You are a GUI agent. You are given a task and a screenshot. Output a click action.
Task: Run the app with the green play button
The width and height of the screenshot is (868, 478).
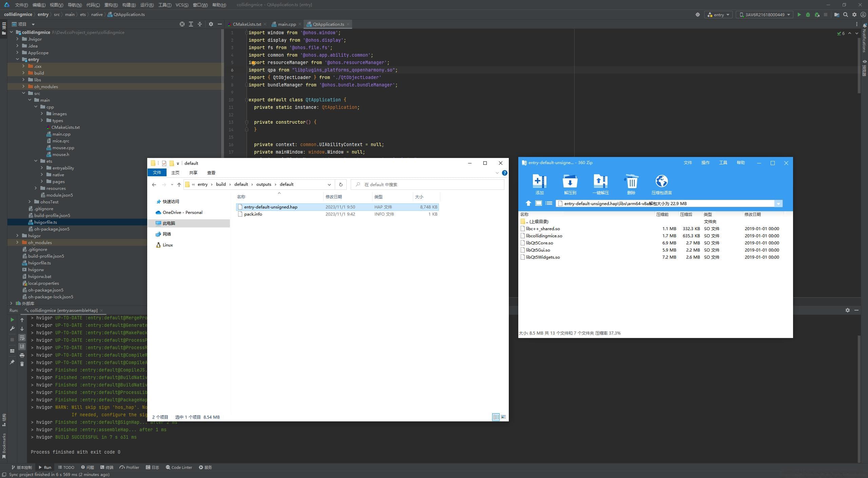pos(799,15)
